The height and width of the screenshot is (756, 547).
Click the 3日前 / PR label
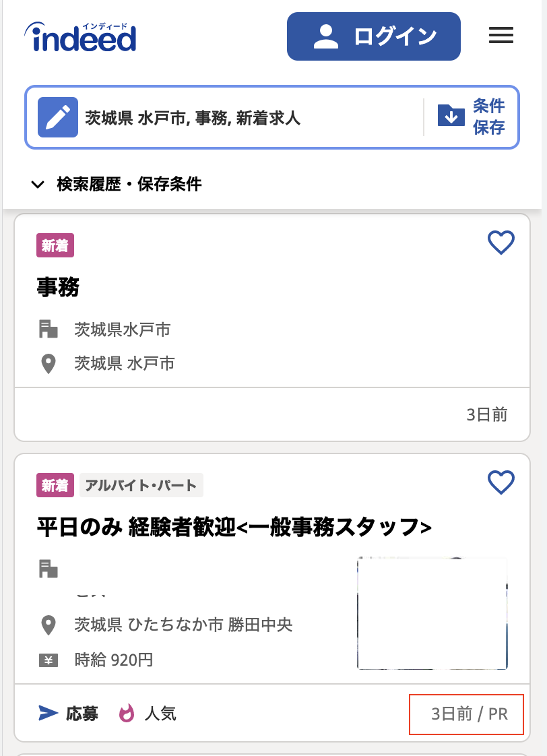click(469, 714)
